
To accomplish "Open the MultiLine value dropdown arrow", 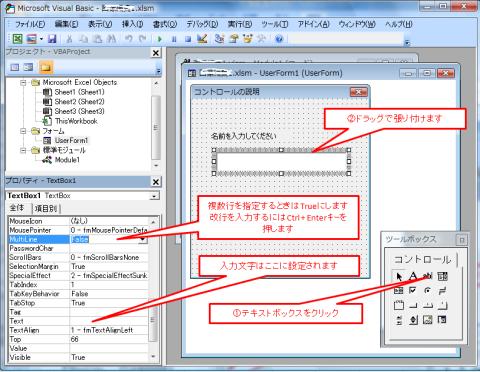I will click(x=143, y=239).
